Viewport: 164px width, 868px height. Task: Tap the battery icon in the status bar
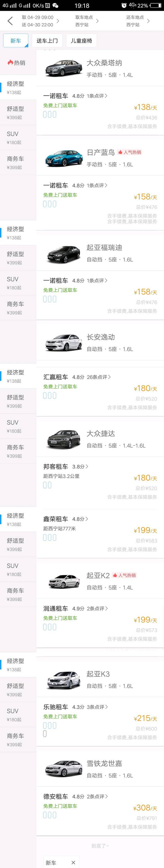(x=156, y=5)
